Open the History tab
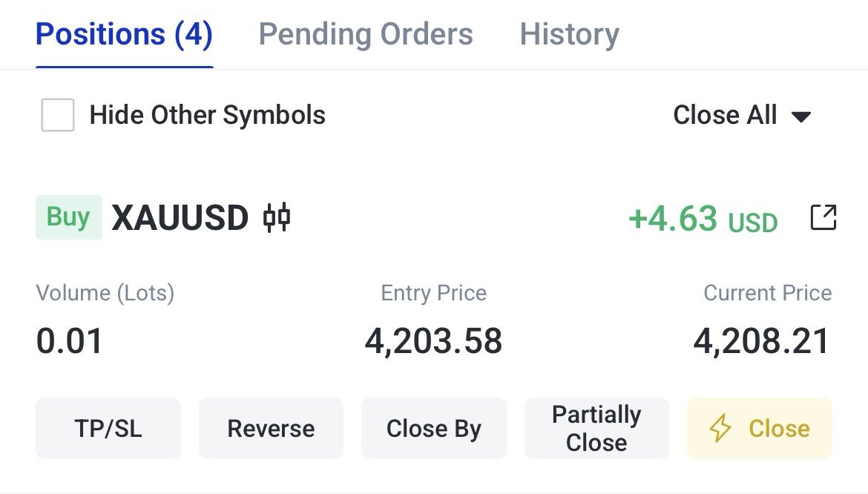The height and width of the screenshot is (494, 868). point(570,34)
